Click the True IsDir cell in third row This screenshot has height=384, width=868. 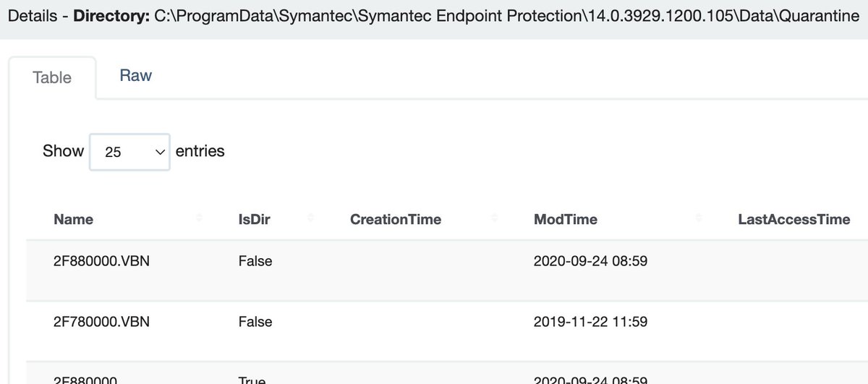252,380
